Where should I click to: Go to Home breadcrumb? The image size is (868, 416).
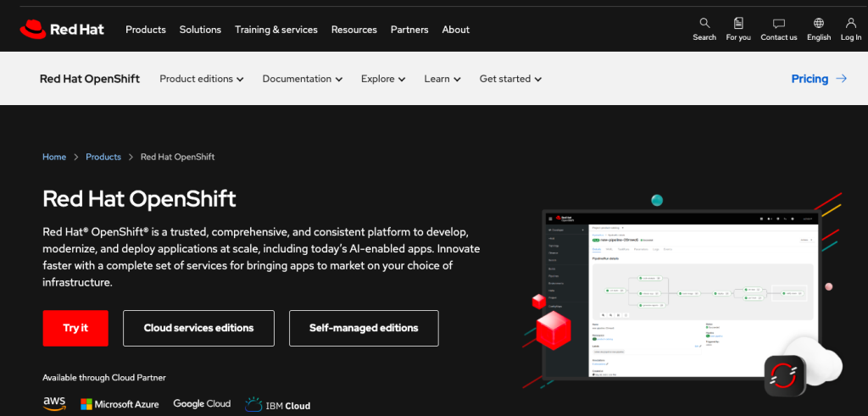click(54, 157)
